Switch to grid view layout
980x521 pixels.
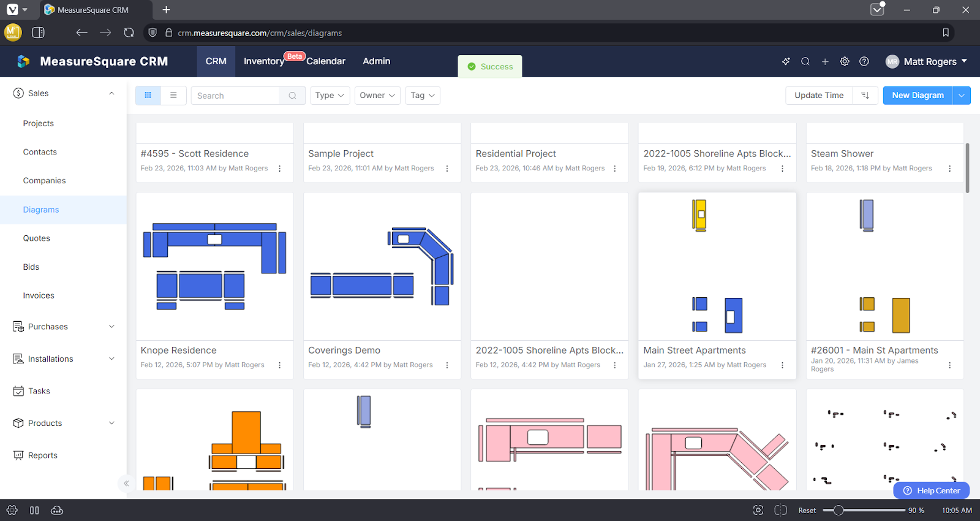coord(148,96)
